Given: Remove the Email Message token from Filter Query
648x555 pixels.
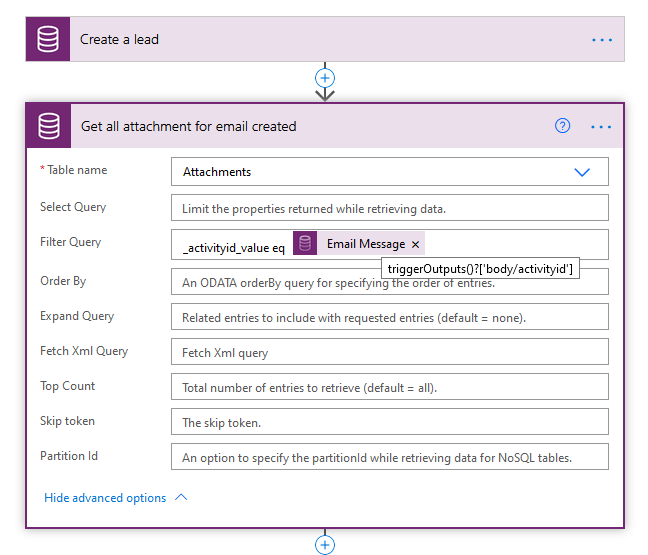Looking at the screenshot, I should [x=416, y=245].
